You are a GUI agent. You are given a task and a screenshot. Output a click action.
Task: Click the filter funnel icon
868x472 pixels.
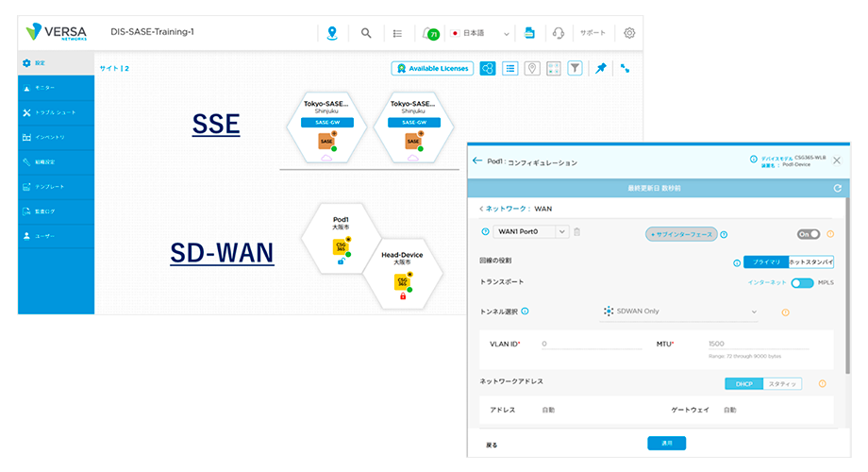(575, 68)
